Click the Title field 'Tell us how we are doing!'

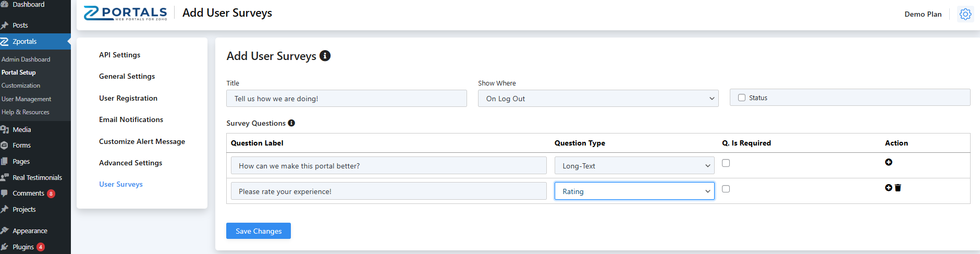pyautogui.click(x=347, y=99)
